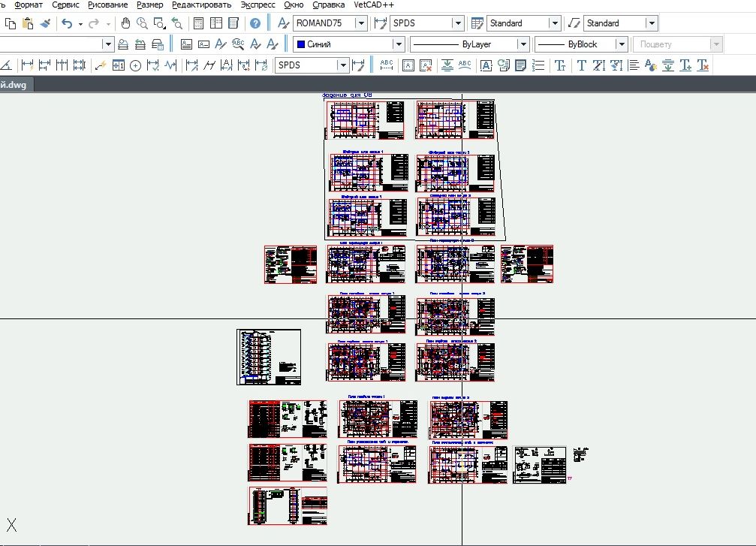Click the Copy icon in the top toolbar
This screenshot has height=546, width=756.
10,23
